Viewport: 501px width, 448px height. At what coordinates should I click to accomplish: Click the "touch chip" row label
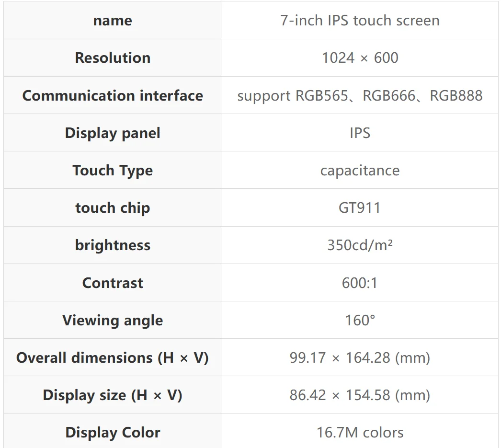[x=113, y=208]
